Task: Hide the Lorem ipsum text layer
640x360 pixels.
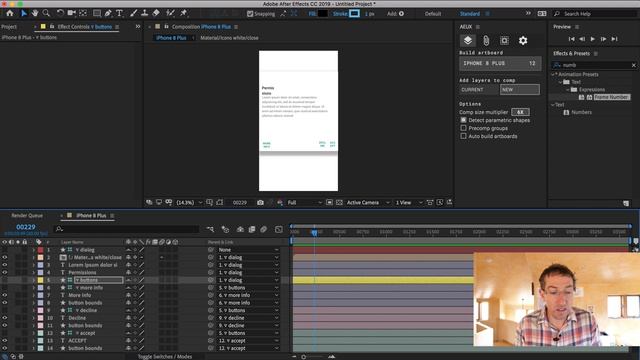Action: point(4,265)
